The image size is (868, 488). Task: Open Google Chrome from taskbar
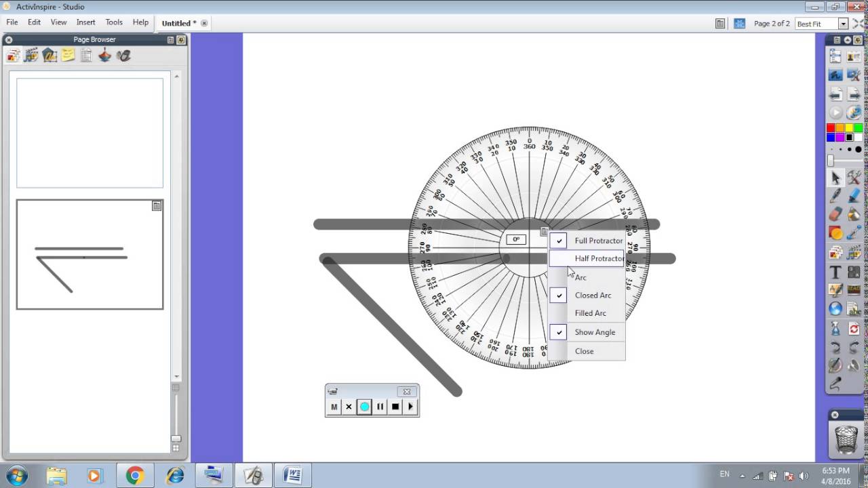coord(134,476)
